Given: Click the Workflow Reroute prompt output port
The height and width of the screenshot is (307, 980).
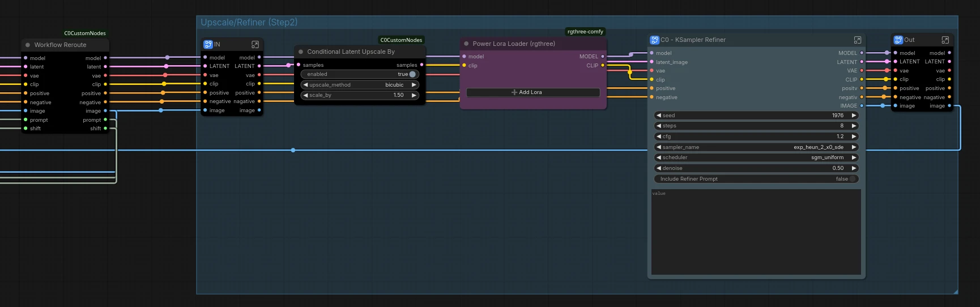Looking at the screenshot, I should (105, 120).
